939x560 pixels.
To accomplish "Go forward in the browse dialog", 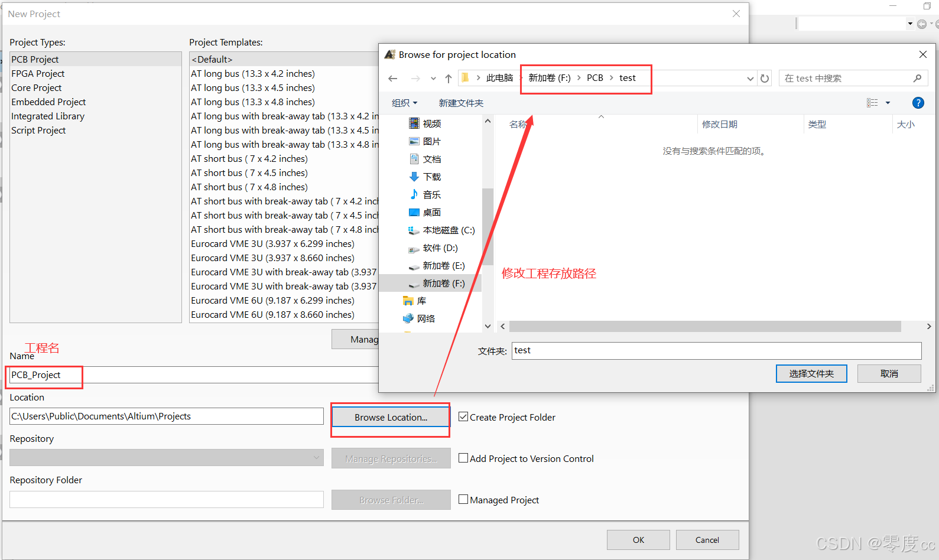I will (415, 79).
